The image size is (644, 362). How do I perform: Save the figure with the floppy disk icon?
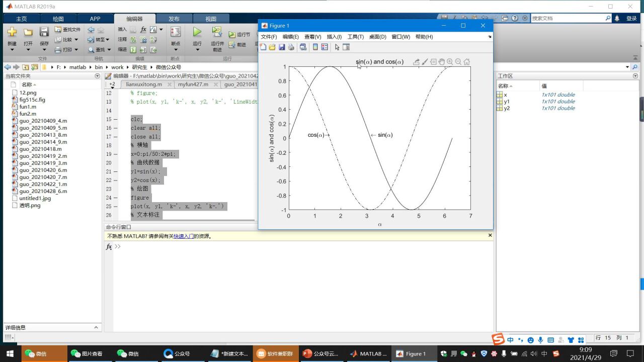(282, 47)
